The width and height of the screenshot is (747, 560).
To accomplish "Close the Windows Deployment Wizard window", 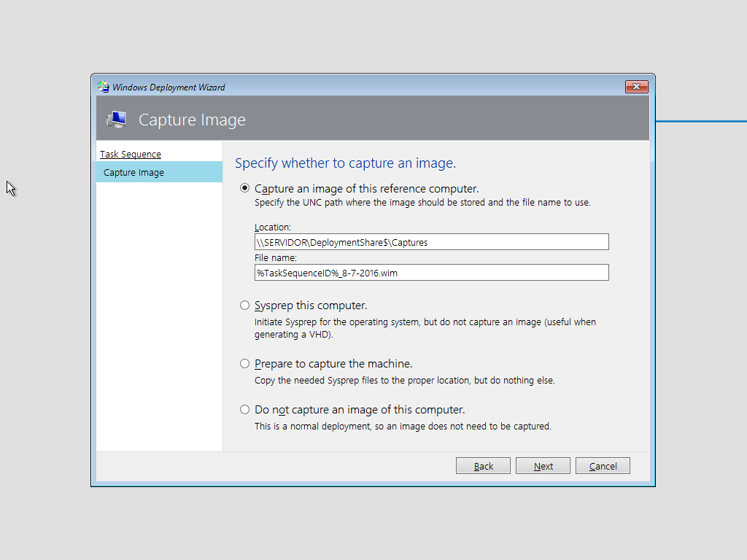I will 636,87.
